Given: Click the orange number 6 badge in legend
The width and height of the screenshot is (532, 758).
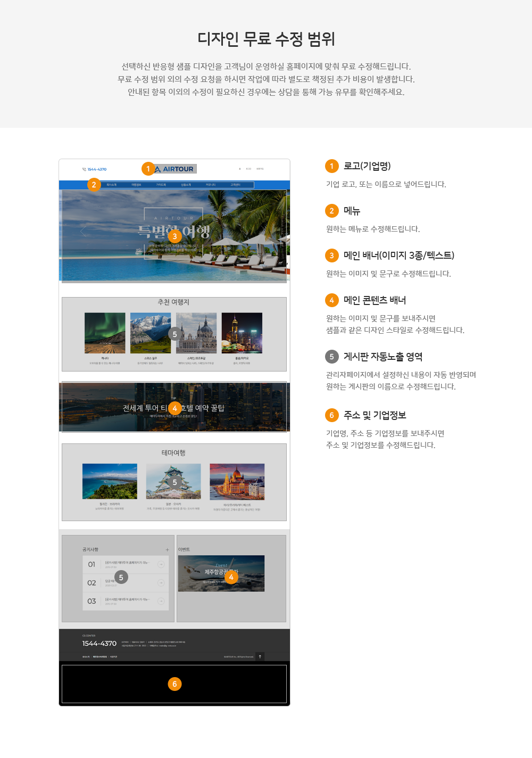Looking at the screenshot, I should (331, 415).
